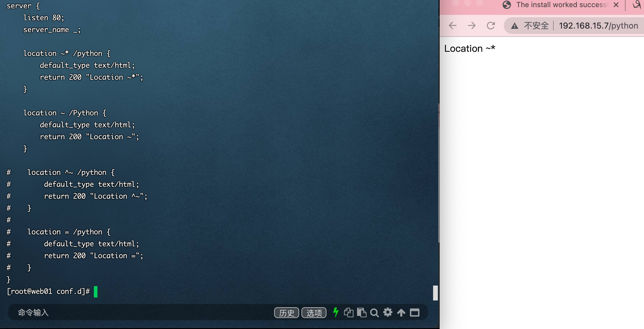
Task: Open the 选项 options button
Action: click(x=314, y=313)
